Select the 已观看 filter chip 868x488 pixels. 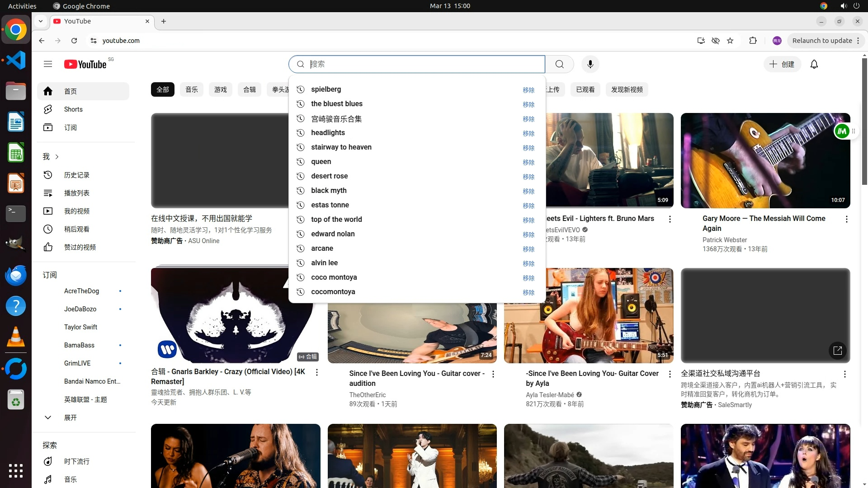pyautogui.click(x=585, y=89)
